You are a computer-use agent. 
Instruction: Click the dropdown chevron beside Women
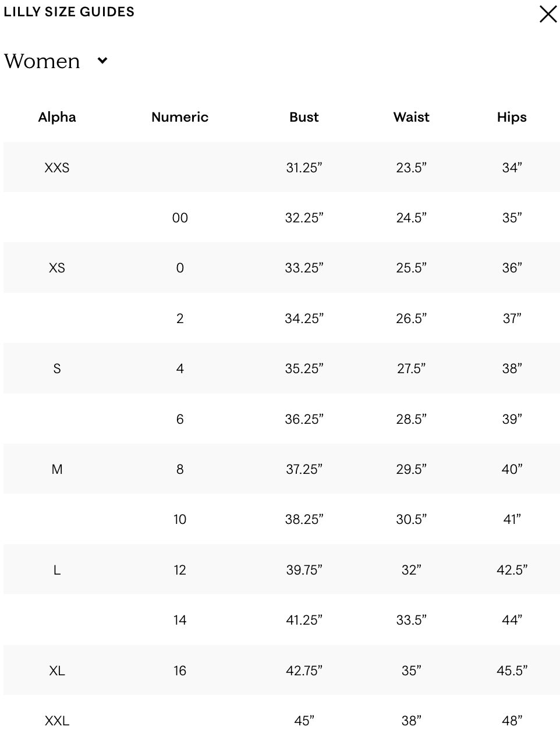[x=102, y=61]
